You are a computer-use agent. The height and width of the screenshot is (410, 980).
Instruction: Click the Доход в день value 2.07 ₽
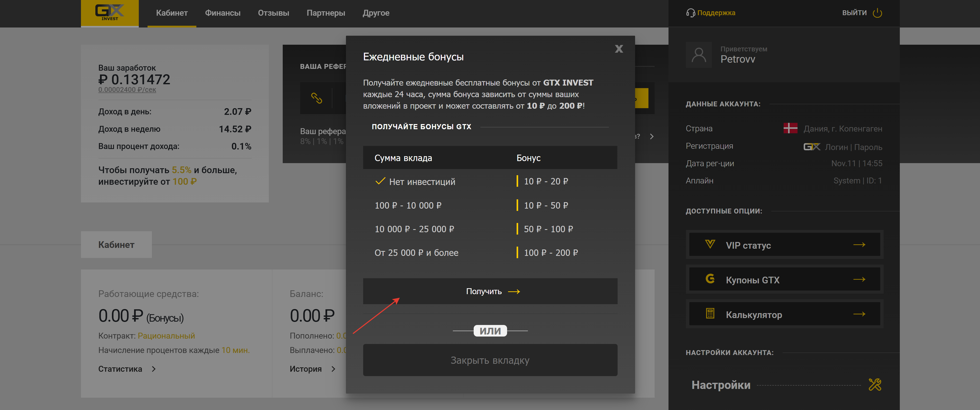(237, 111)
